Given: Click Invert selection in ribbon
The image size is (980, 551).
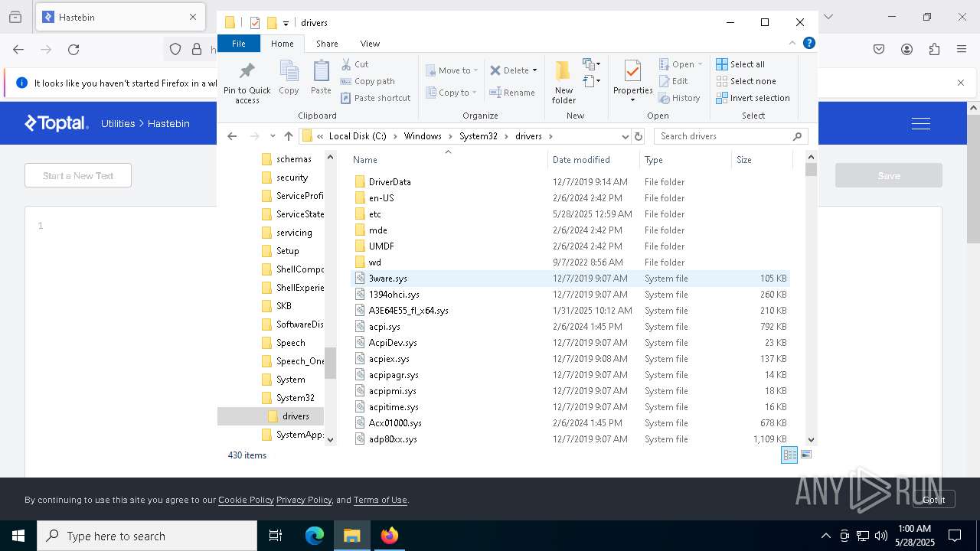Looking at the screenshot, I should (x=753, y=98).
